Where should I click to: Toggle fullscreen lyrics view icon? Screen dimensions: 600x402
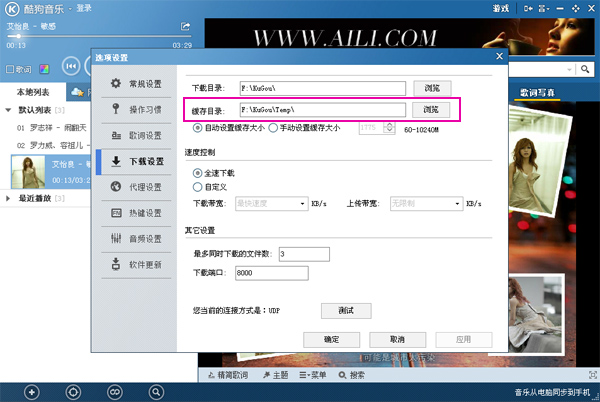click(x=593, y=375)
